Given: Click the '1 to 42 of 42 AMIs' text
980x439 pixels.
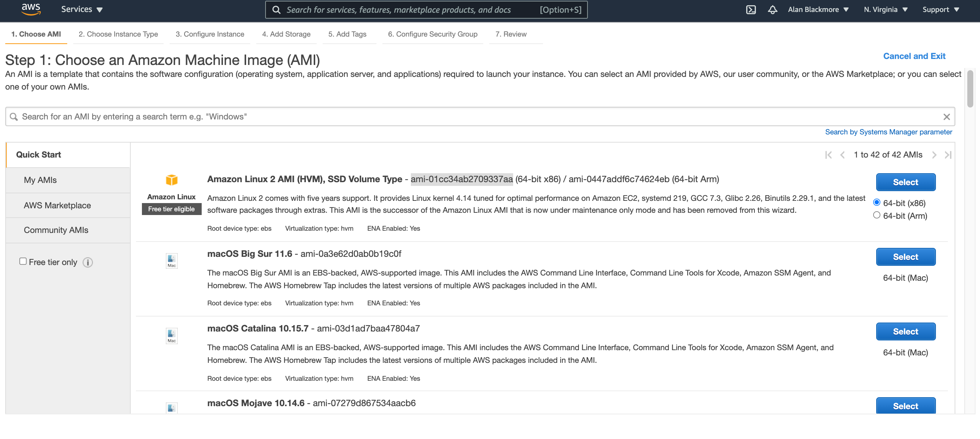Looking at the screenshot, I should 888,155.
